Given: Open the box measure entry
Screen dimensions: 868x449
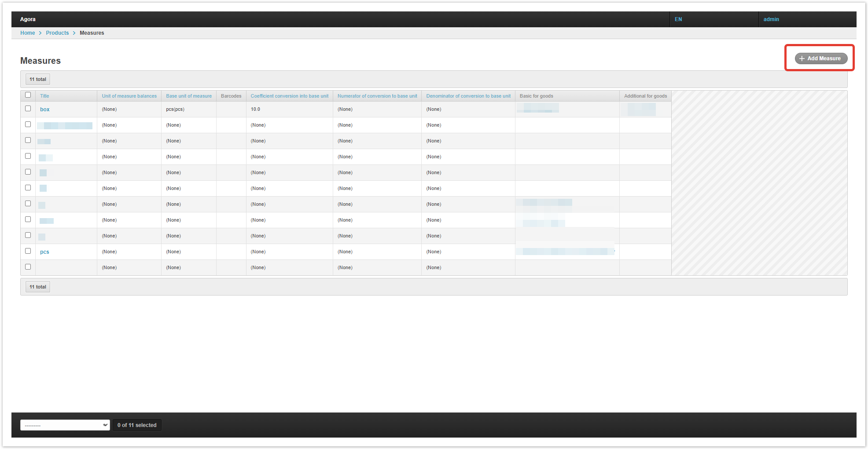Looking at the screenshot, I should pyautogui.click(x=44, y=110).
